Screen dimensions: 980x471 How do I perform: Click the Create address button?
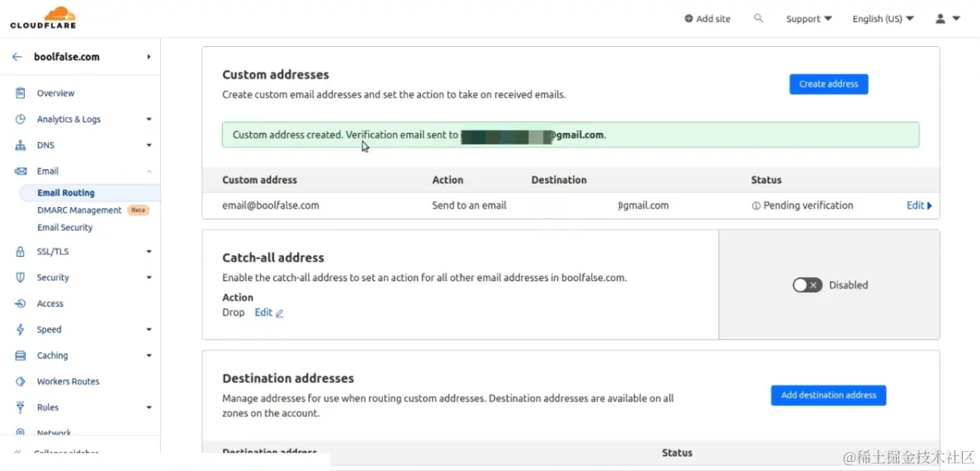pyautogui.click(x=829, y=84)
